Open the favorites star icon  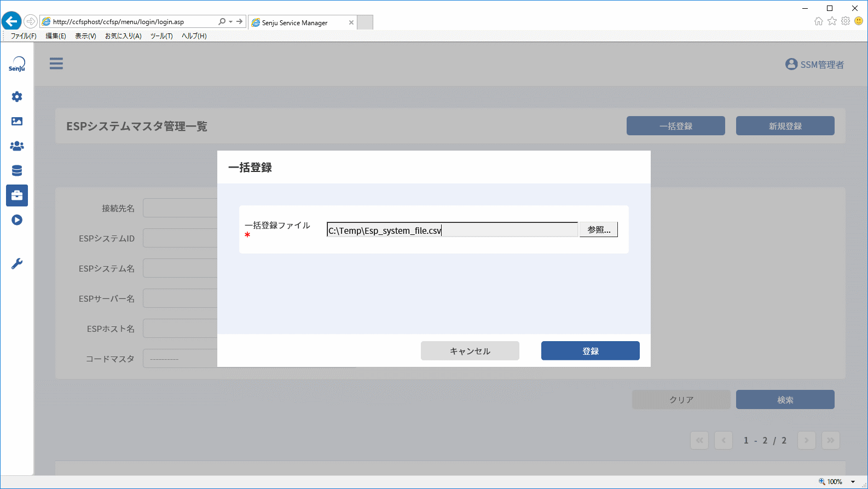click(832, 21)
